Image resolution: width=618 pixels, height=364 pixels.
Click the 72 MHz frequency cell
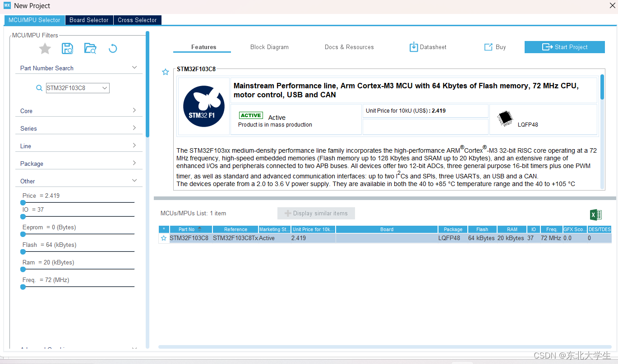(551, 238)
